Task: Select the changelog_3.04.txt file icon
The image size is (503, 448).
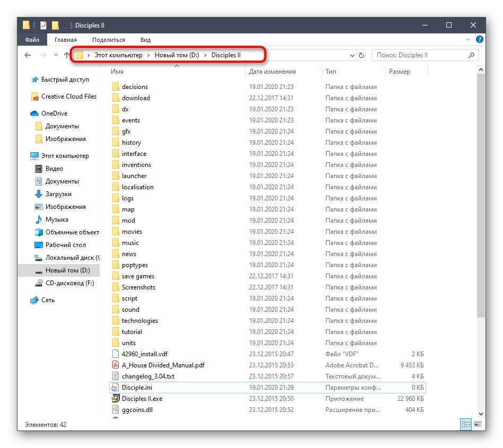Action: (116, 376)
